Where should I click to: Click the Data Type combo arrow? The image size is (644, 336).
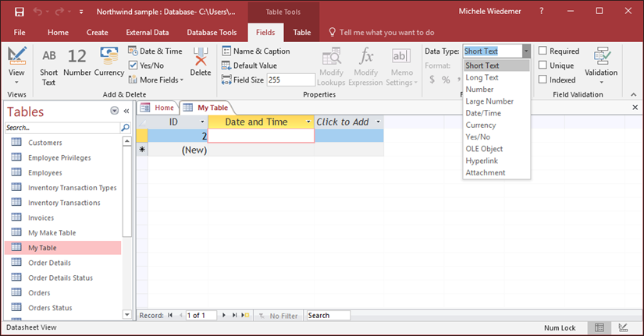tap(526, 51)
